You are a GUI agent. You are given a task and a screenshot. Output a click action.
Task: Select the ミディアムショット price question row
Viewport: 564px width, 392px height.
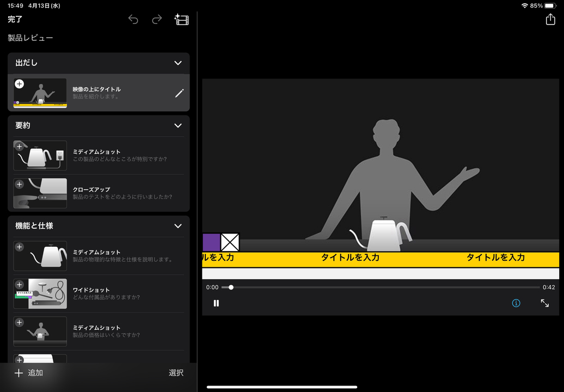pyautogui.click(x=99, y=331)
